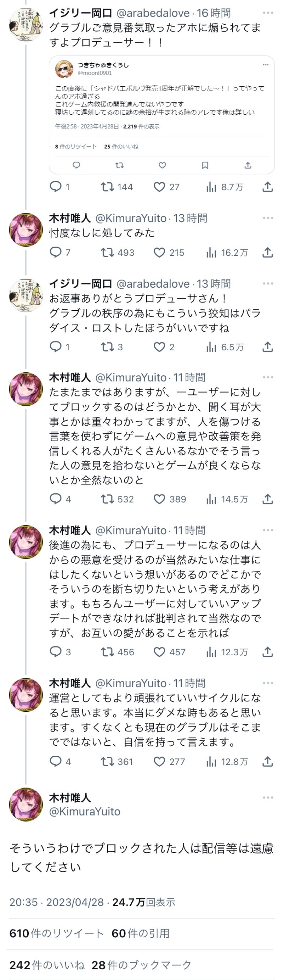The width and height of the screenshot is (284, 980).
Task: Reply to the first イジリー岡口 tweet
Action: click(56, 186)
